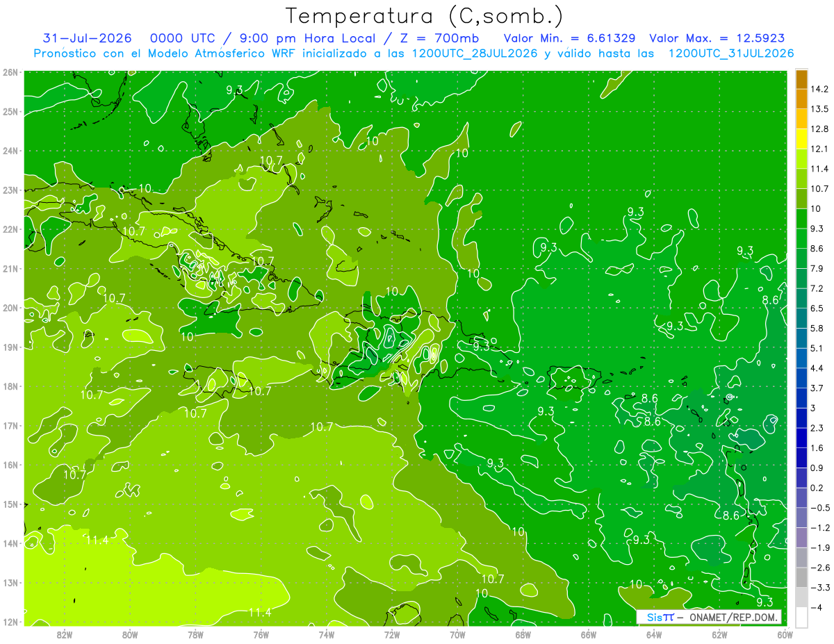Click the "70W" longitude axis label

tap(457, 634)
